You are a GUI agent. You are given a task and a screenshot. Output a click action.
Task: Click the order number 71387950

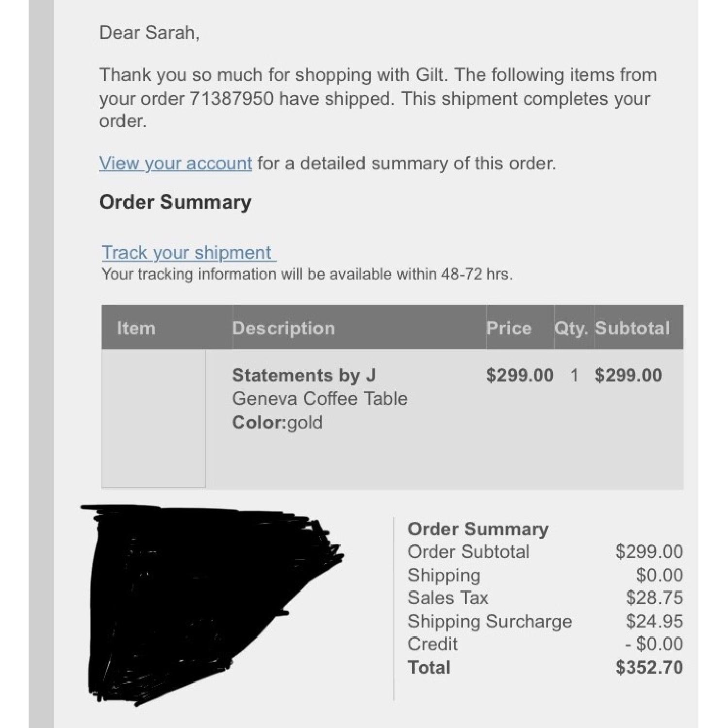pyautogui.click(x=232, y=99)
